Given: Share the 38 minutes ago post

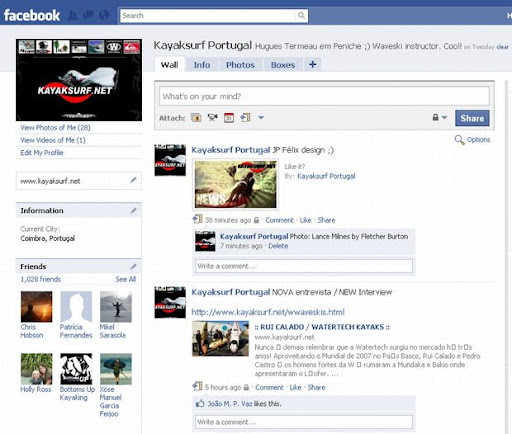Looking at the screenshot, I should tap(326, 220).
